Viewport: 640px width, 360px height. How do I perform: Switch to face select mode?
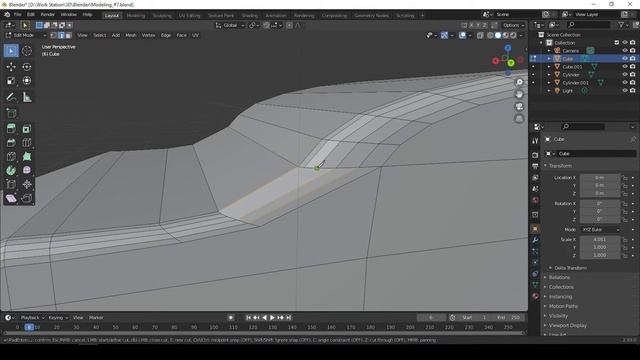click(x=69, y=36)
